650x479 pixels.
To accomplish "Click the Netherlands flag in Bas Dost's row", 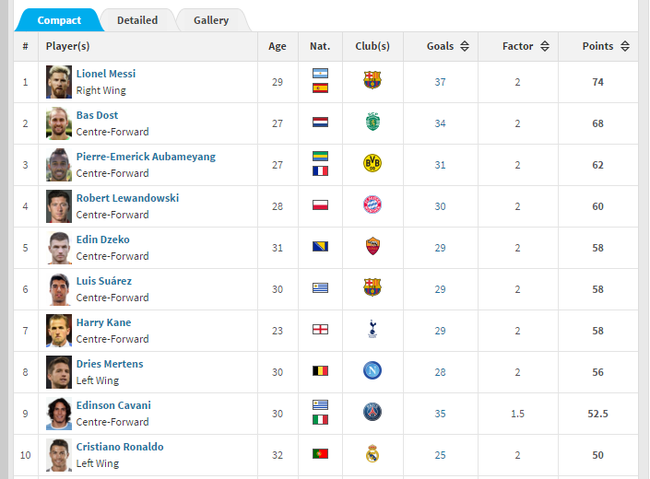I will click(320, 123).
